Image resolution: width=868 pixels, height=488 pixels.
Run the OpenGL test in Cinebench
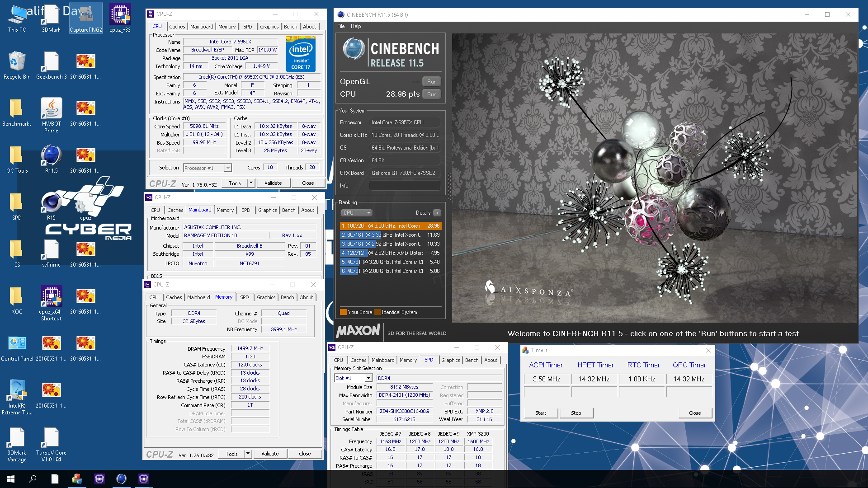(x=432, y=82)
